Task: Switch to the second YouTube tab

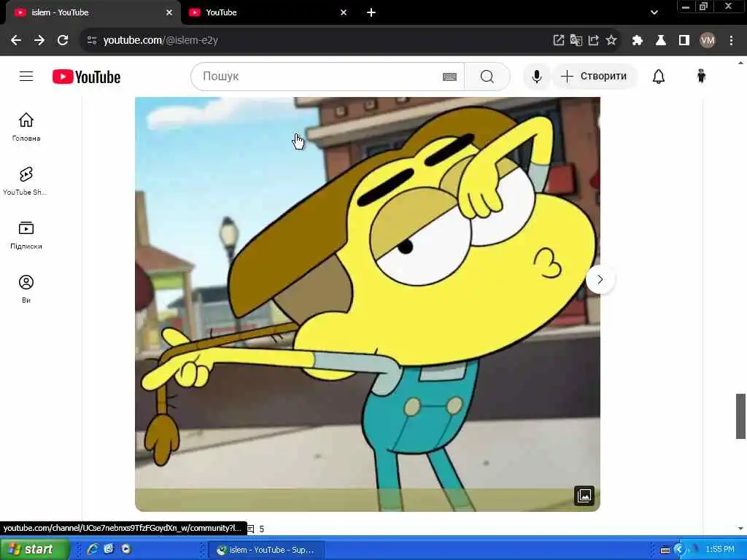Action: (x=269, y=12)
